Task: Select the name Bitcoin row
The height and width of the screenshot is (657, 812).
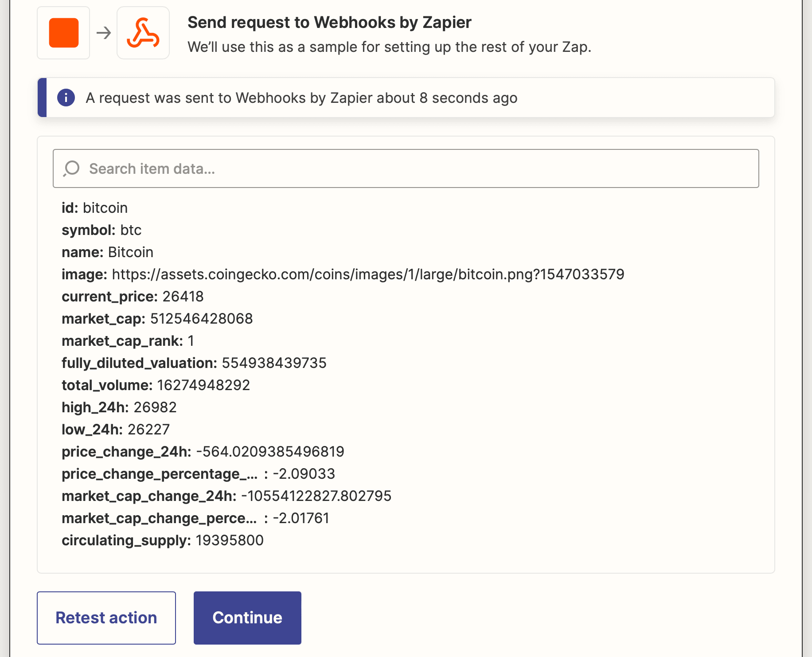Action: [107, 252]
